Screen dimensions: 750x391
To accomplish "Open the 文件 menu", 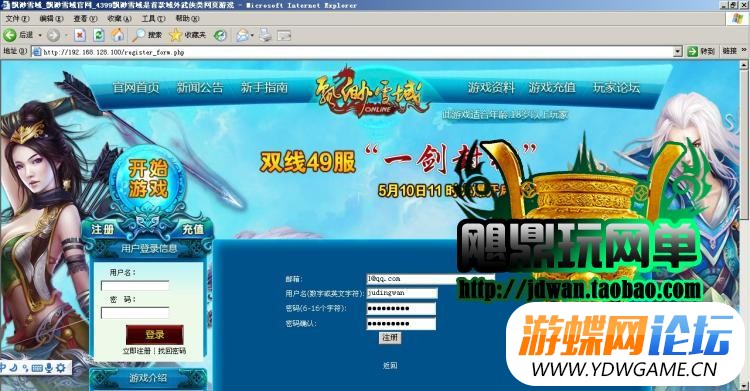I will tap(17, 18).
